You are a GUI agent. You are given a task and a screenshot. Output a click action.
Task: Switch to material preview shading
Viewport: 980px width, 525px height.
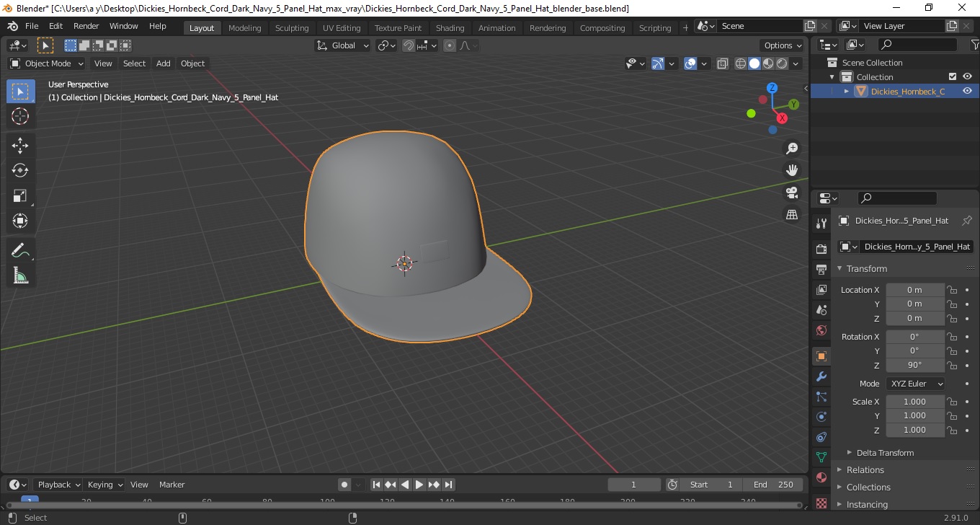768,63
